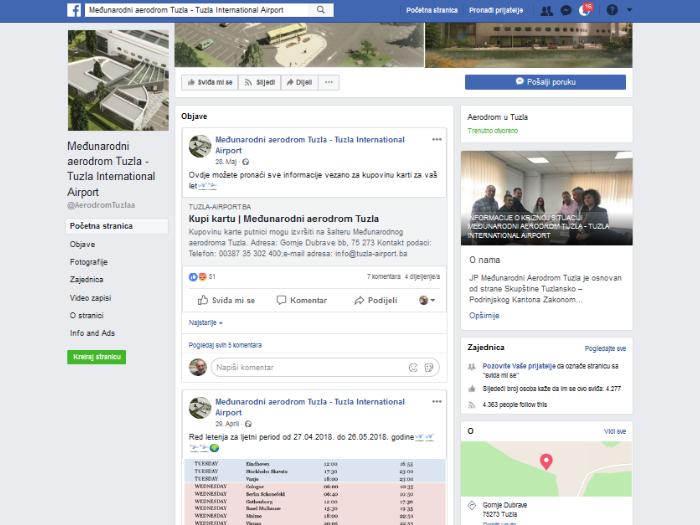Open 7 komentara link
This screenshot has height=525, width=700.
point(383,277)
